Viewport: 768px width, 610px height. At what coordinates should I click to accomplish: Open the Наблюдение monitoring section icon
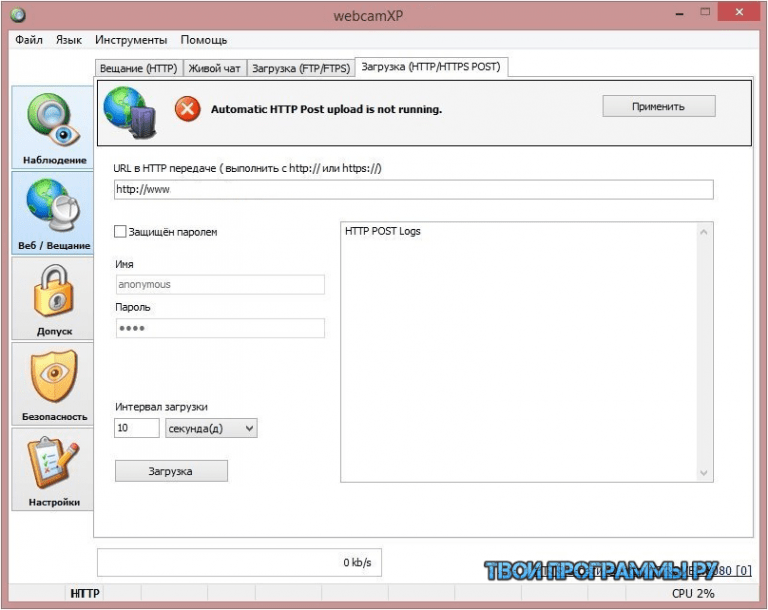coord(52,120)
